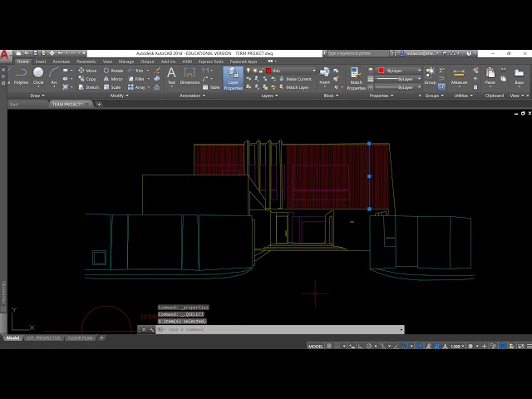Select the Polyline tool
532x399 pixels.
(x=21, y=76)
